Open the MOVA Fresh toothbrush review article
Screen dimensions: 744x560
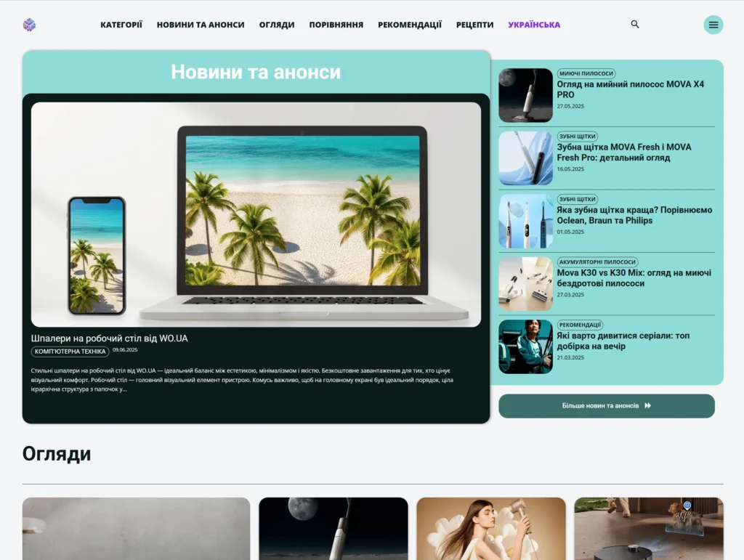623,153
